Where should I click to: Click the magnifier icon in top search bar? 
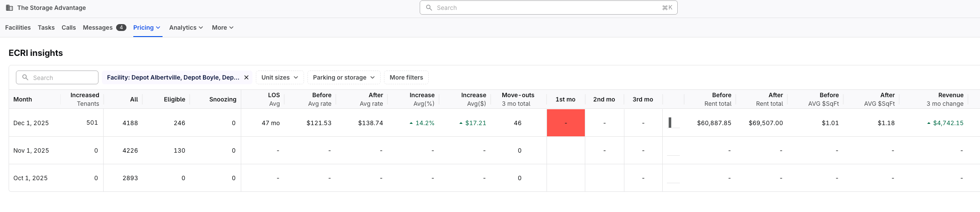pyautogui.click(x=429, y=8)
